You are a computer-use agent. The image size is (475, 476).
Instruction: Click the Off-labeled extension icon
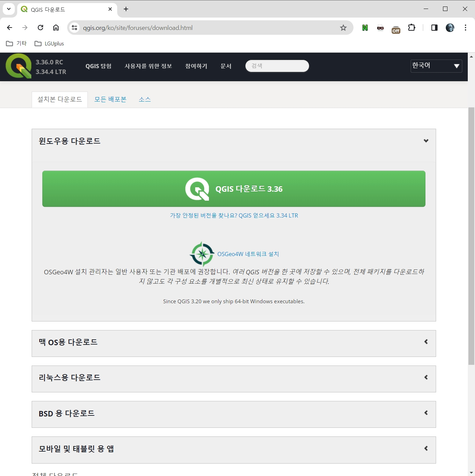pyautogui.click(x=396, y=29)
